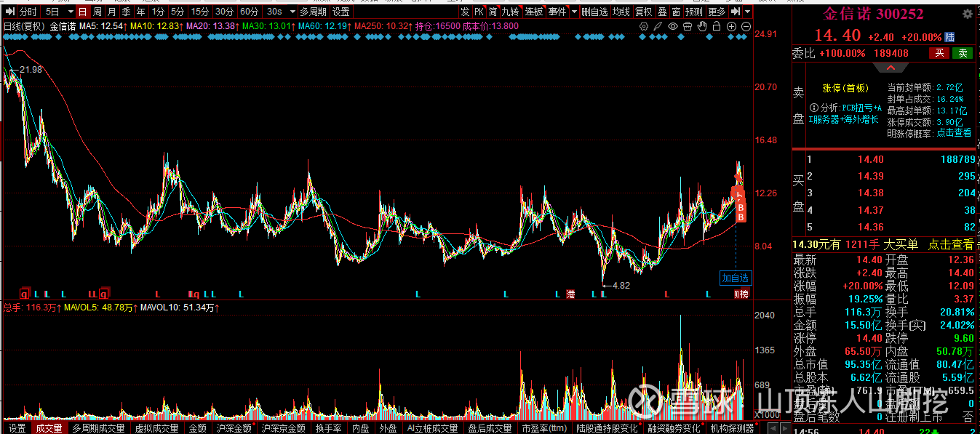This screenshot has width=980, height=434.
Task: Click the green 卖 sell button
Action: (963, 53)
